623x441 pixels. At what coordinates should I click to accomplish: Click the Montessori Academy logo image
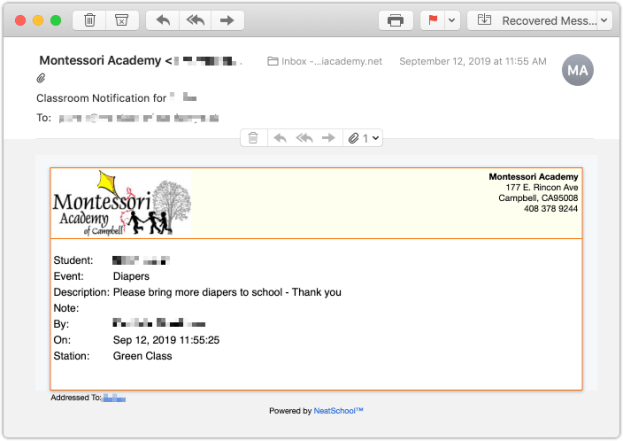coord(121,204)
